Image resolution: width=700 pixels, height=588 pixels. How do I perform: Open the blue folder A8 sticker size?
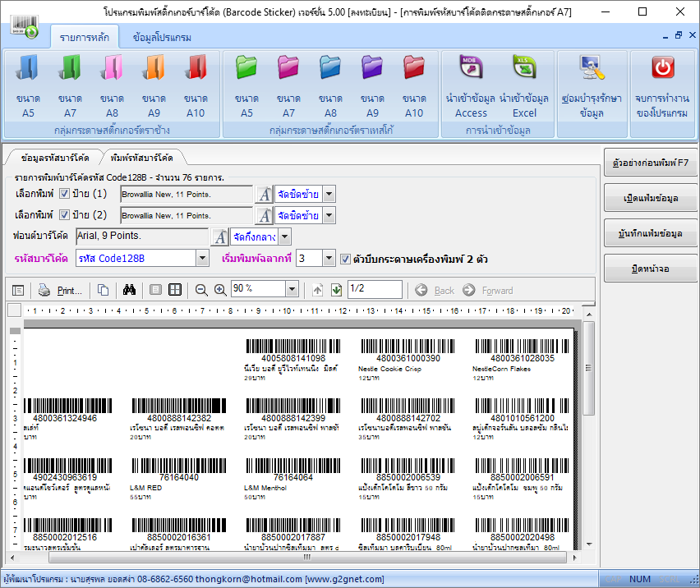click(330, 85)
